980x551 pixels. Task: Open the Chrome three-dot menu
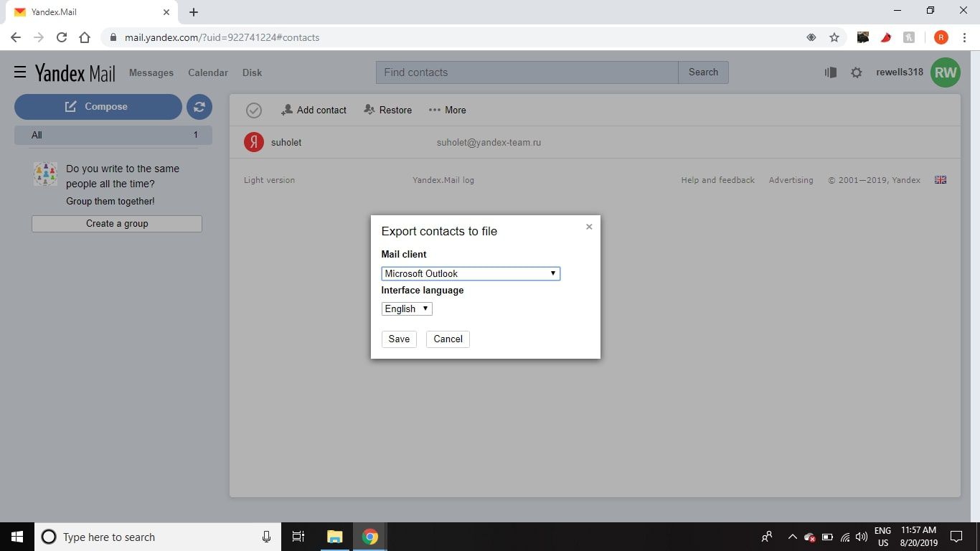point(965,37)
